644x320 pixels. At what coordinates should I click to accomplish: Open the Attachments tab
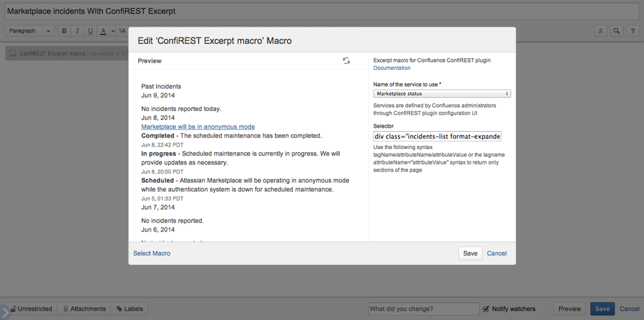[84, 309]
